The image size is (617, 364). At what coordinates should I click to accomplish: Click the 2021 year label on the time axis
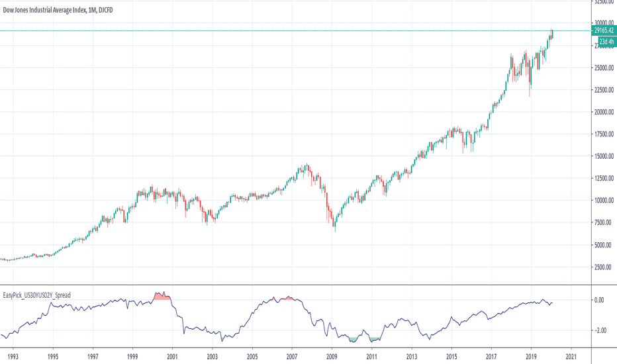tap(571, 357)
